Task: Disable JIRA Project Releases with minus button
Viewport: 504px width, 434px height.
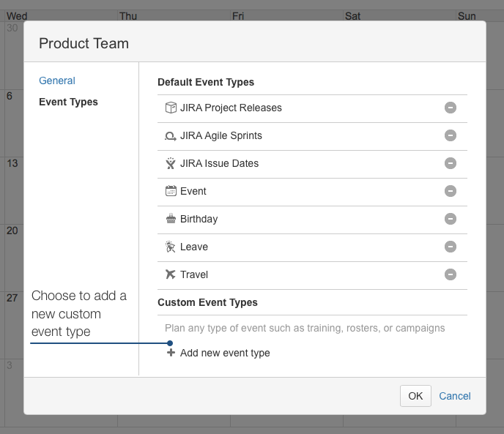Action: (451, 108)
